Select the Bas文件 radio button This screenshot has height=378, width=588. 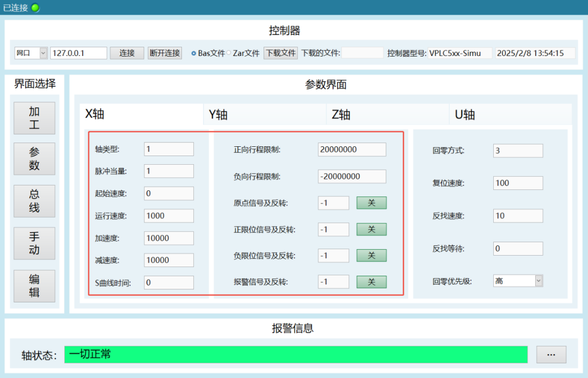click(193, 53)
